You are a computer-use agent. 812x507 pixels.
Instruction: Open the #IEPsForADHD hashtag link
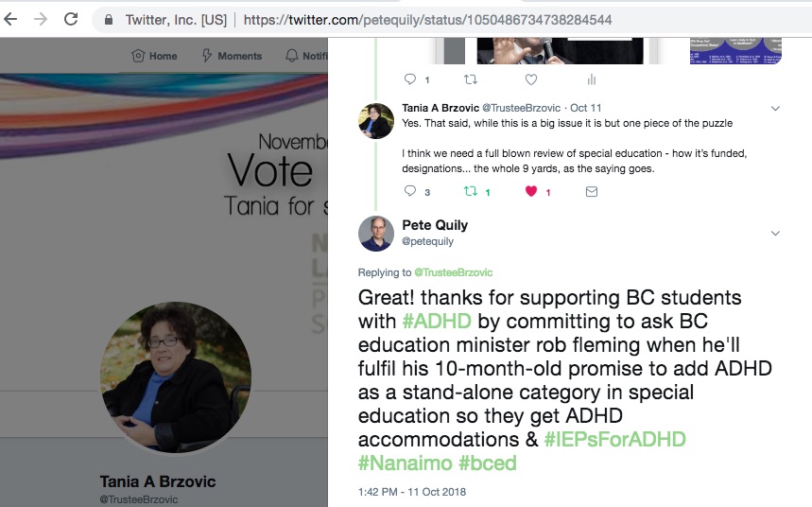(614, 440)
